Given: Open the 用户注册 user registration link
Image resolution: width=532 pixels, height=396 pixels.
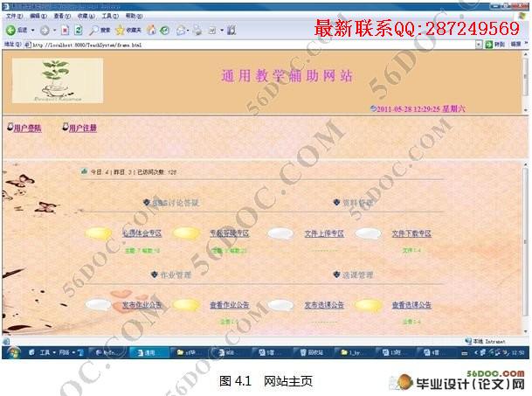Looking at the screenshot, I should [x=83, y=129].
